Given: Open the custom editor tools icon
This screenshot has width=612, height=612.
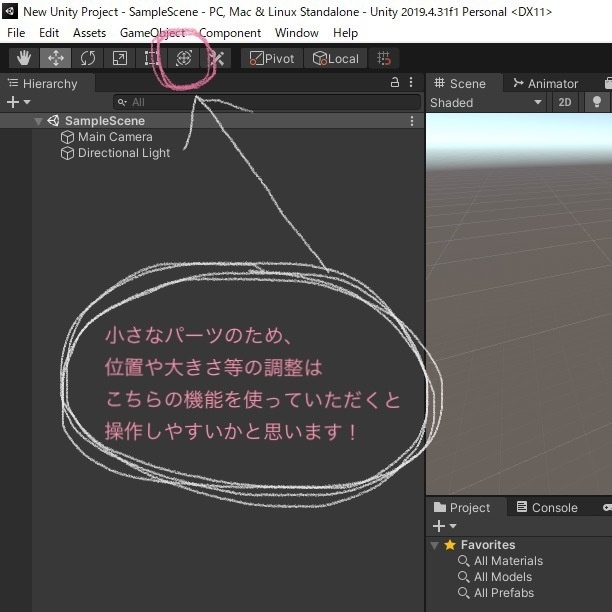Looking at the screenshot, I should [x=216, y=58].
